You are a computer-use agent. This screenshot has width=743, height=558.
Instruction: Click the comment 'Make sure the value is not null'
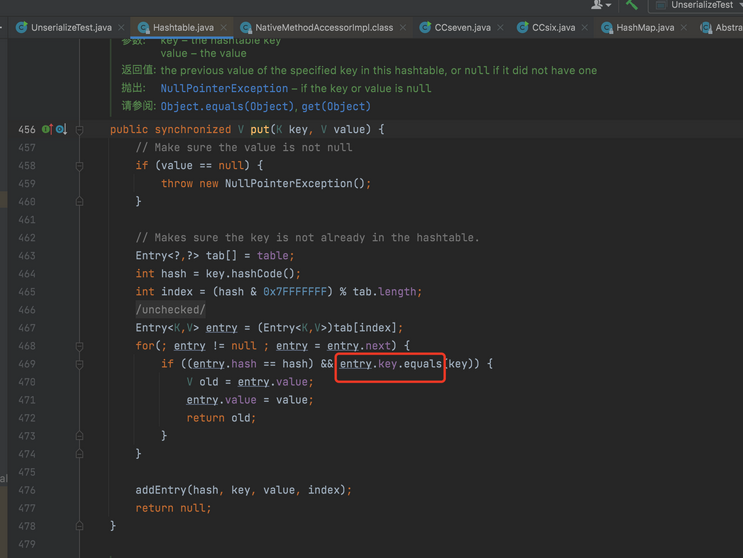coord(244,147)
